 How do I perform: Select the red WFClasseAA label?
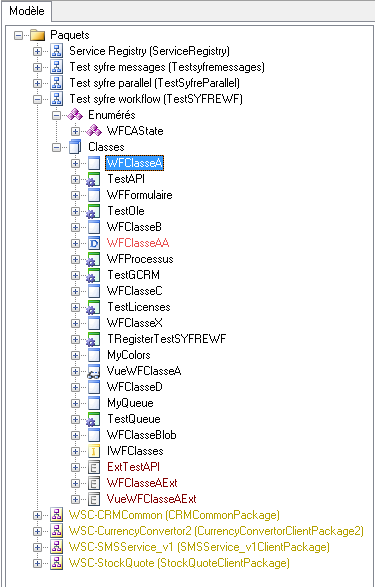(x=138, y=243)
